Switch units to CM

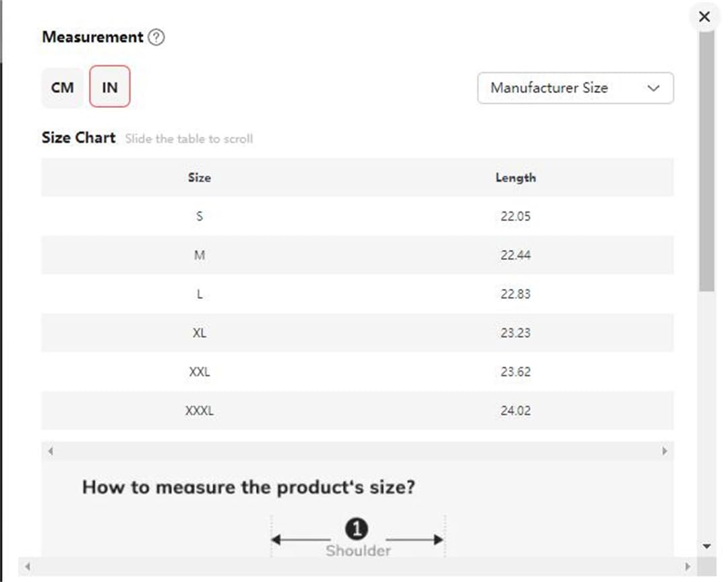[62, 87]
